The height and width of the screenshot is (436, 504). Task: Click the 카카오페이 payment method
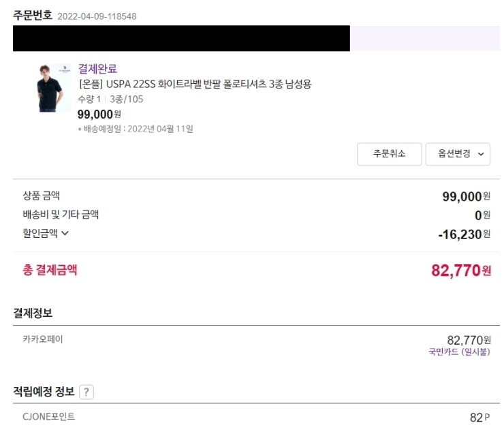point(43,339)
